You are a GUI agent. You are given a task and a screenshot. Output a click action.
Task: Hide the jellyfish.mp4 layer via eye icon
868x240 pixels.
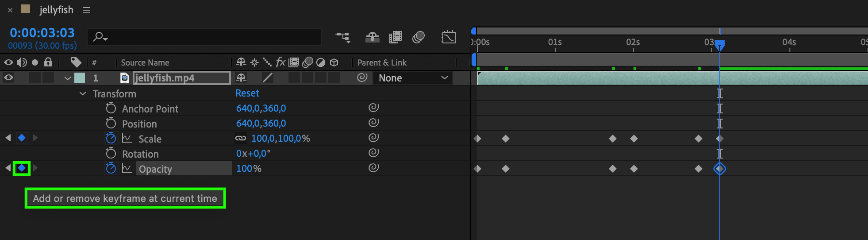pos(8,78)
